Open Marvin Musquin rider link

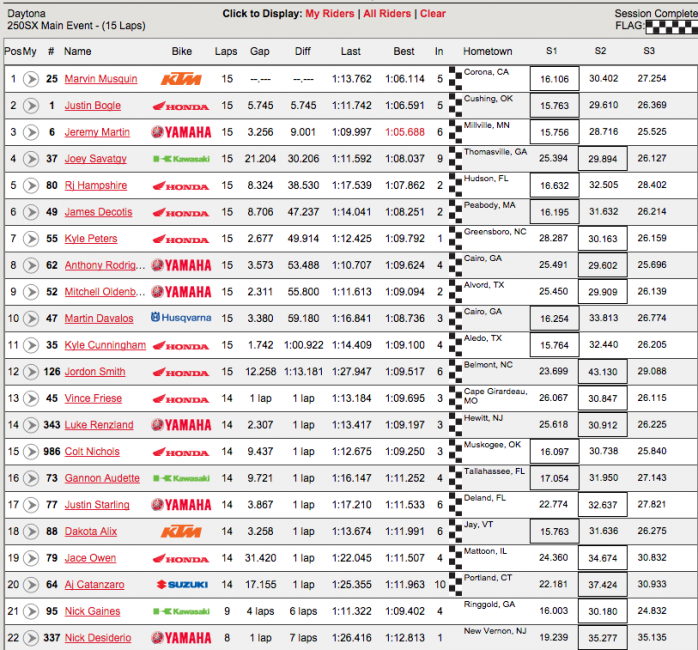[x=101, y=79]
